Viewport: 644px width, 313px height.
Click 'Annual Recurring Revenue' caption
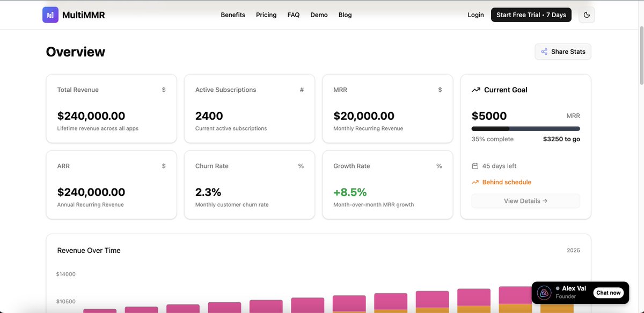coord(90,205)
